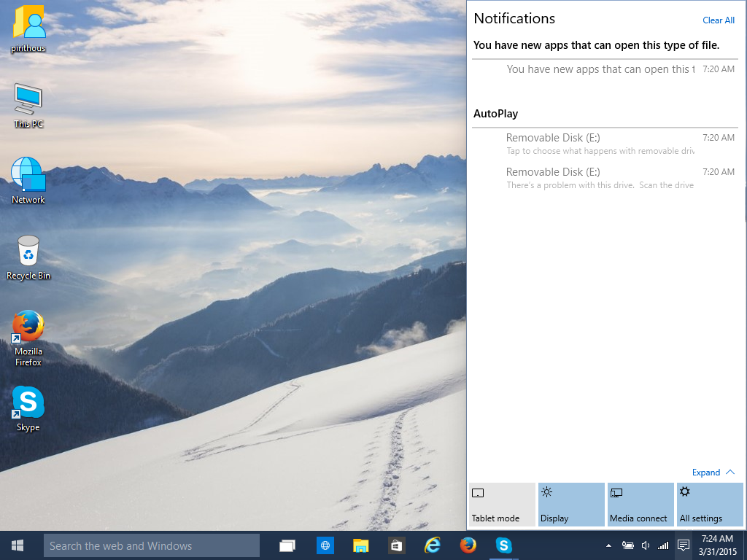Screen dimensions: 747x560
Task: Open the network signal tray icon
Action: pos(663,545)
